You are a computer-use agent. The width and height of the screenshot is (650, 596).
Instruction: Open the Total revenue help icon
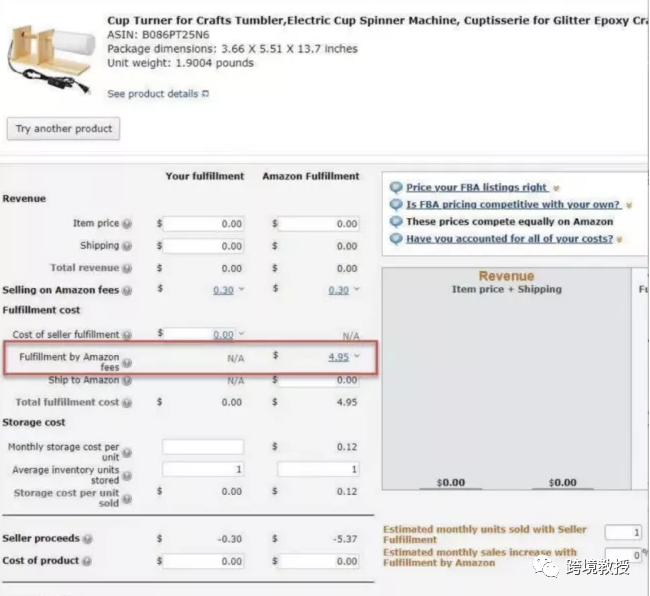pyautogui.click(x=127, y=269)
